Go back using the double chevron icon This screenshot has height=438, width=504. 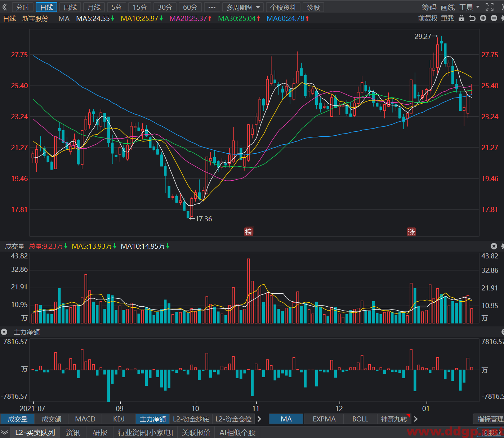point(5,7)
